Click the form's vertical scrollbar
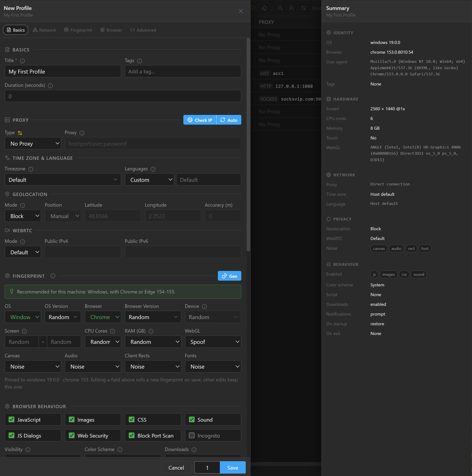This screenshot has width=472, height=476. [248, 145]
